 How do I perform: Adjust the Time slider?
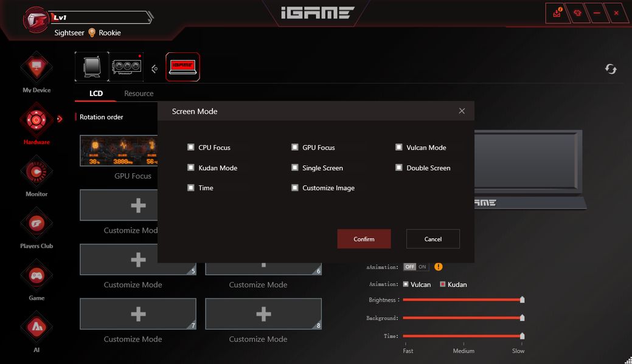pos(464,336)
